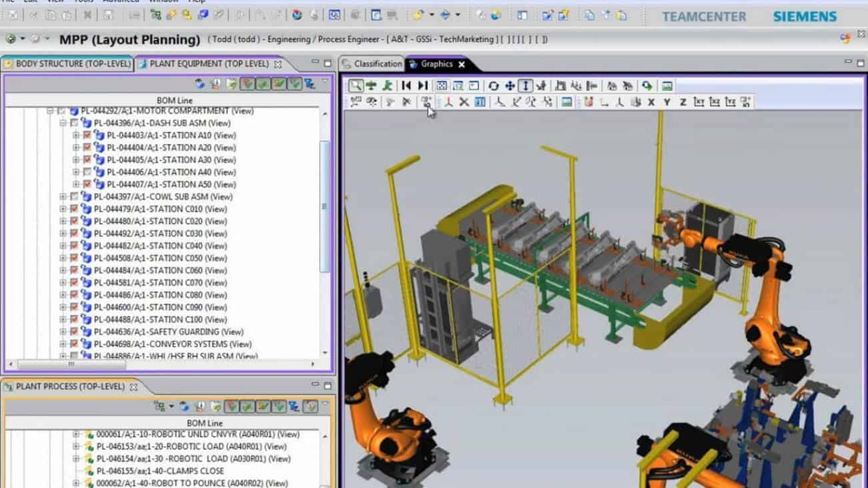Select PL-044484 STATION C060 row
The height and width of the screenshot is (488, 868).
pyautogui.click(x=160, y=270)
